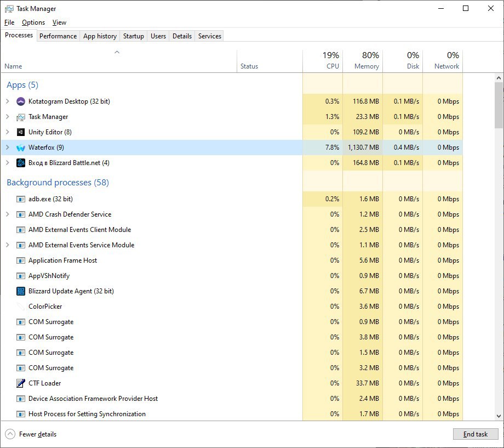Expand AMD External Events Service Module
Viewport: 504px width, 448px height.
7,245
